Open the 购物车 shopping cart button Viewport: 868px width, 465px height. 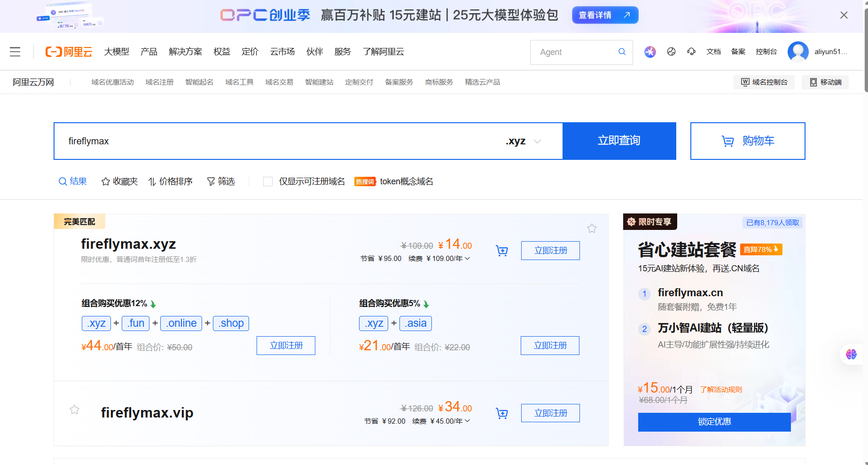click(x=748, y=141)
